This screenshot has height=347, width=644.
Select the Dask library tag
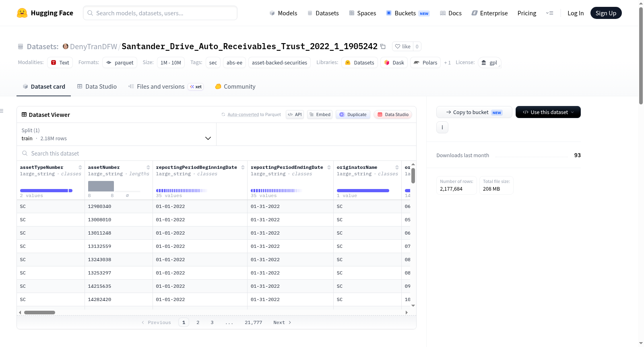394,62
